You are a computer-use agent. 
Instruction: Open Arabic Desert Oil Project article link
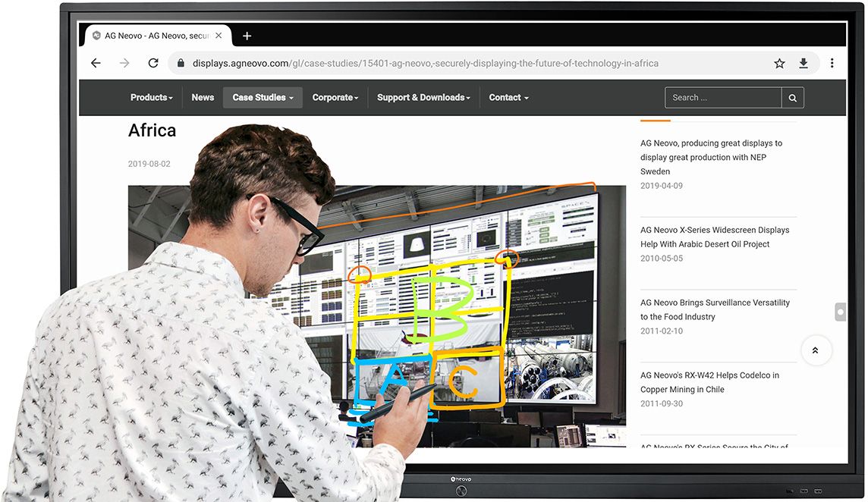coord(715,237)
